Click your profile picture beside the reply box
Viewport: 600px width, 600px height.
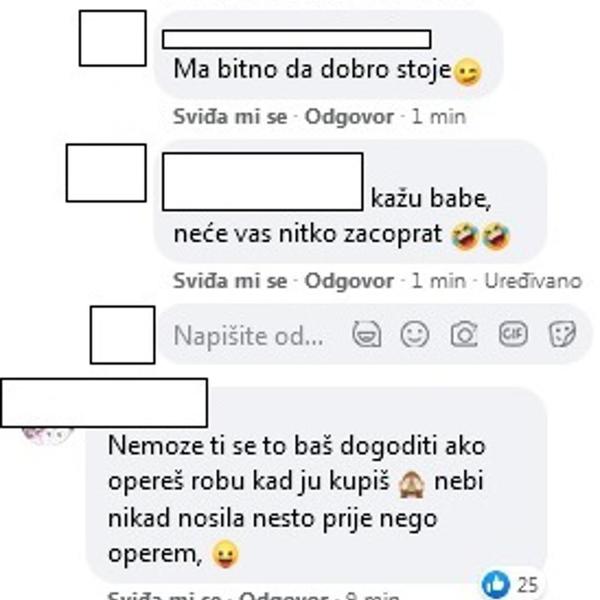pyautogui.click(x=123, y=335)
